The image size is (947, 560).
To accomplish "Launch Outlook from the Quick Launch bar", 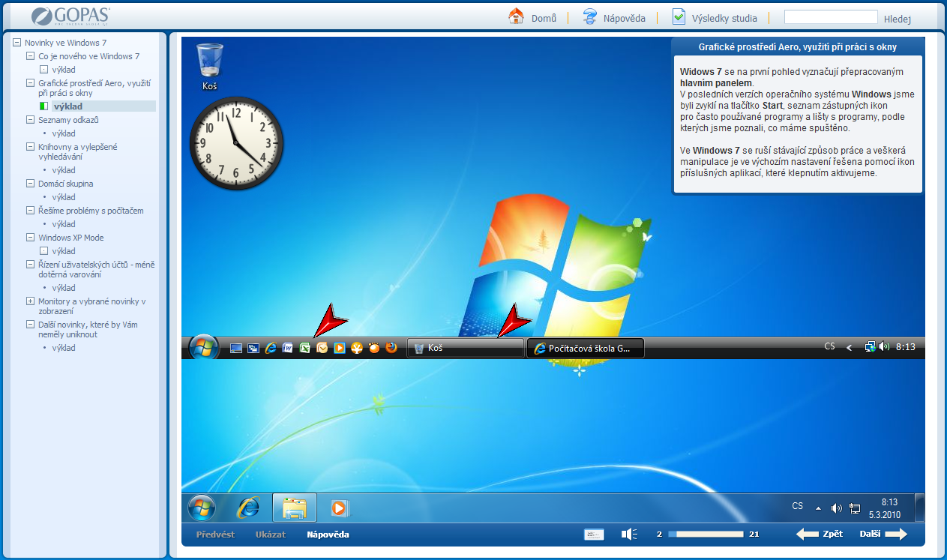I will (x=322, y=348).
